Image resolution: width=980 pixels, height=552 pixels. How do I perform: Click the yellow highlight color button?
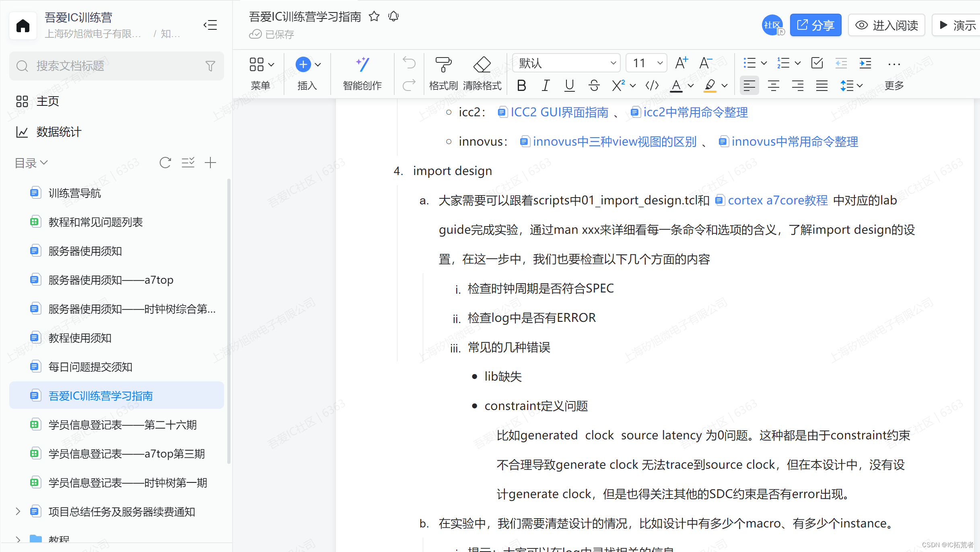[710, 85]
